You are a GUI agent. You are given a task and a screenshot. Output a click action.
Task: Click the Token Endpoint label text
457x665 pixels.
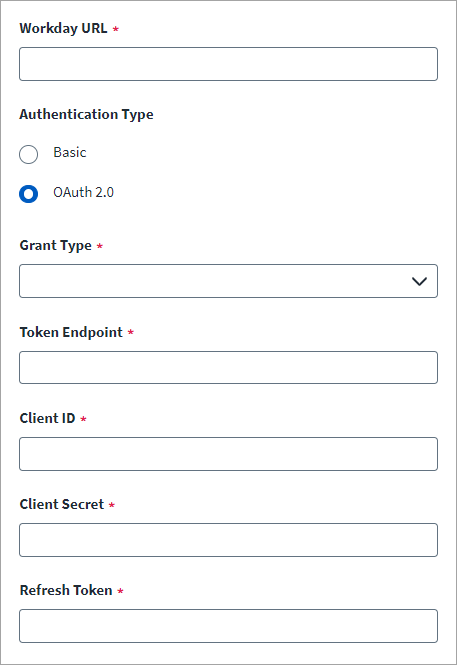click(x=71, y=332)
